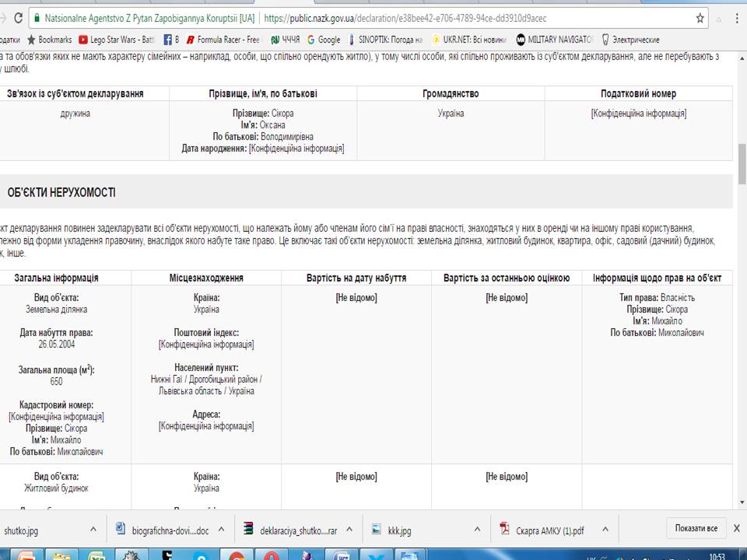Open the Электрические bookmark
Image resolution: width=747 pixels, height=560 pixels.
pos(630,40)
